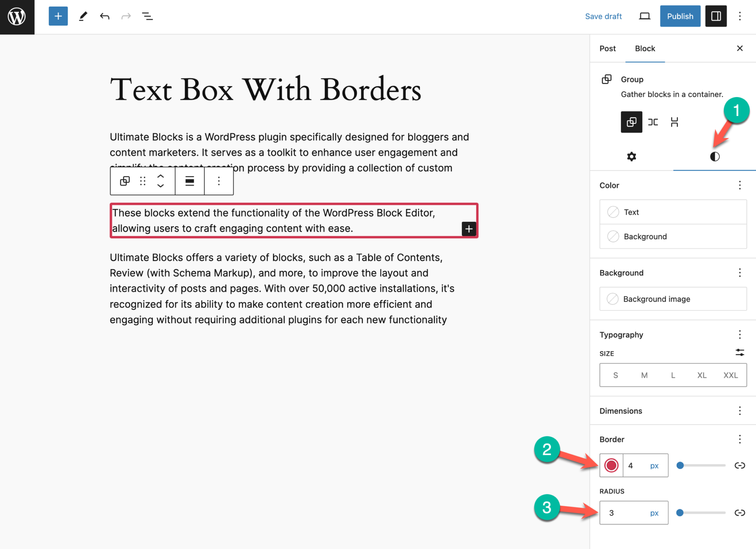Switch to the Post tab
This screenshot has width=756, height=549.
pos(608,48)
